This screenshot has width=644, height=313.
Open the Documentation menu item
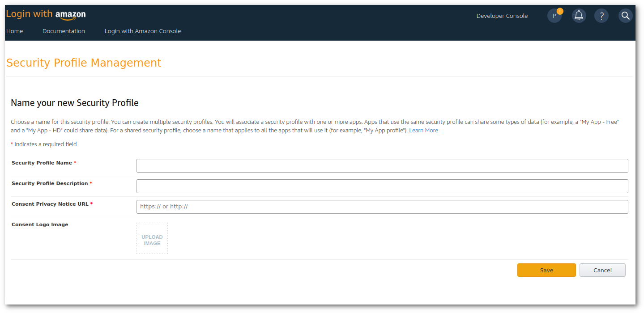pyautogui.click(x=64, y=31)
